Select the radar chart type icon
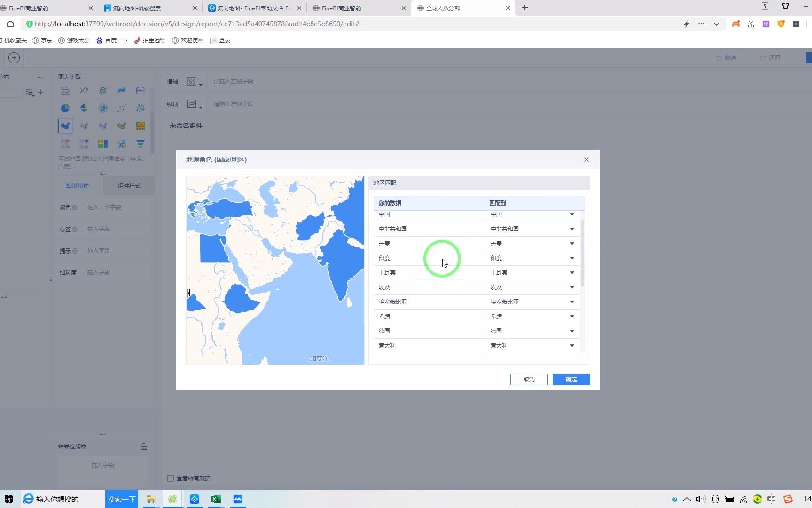812x508 pixels. 103,90
